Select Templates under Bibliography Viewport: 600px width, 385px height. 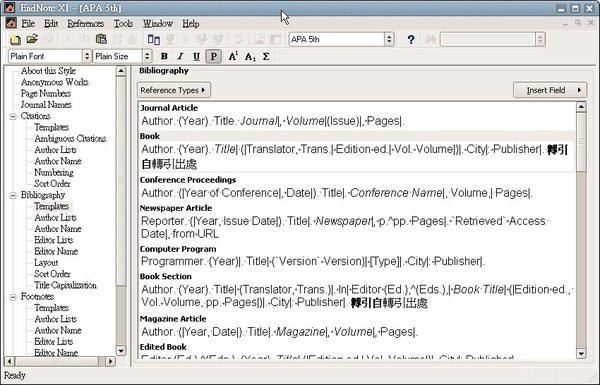coord(51,206)
